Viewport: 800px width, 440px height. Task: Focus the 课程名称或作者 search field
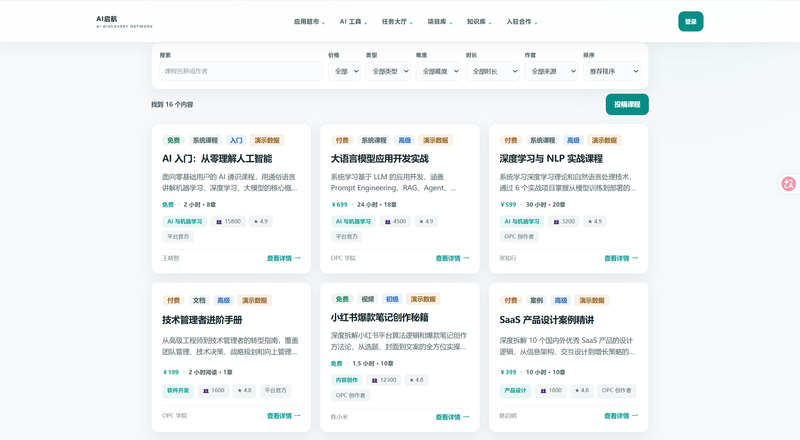point(241,71)
